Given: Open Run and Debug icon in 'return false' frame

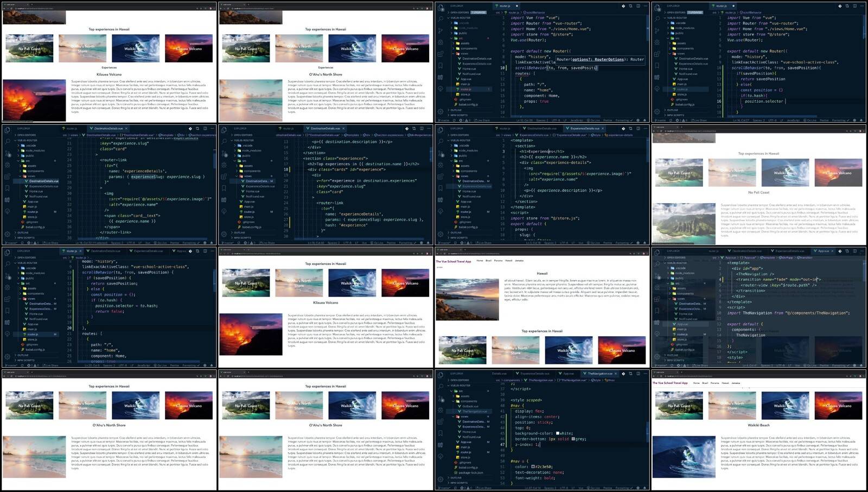Looking at the screenshot, I should point(8,287).
